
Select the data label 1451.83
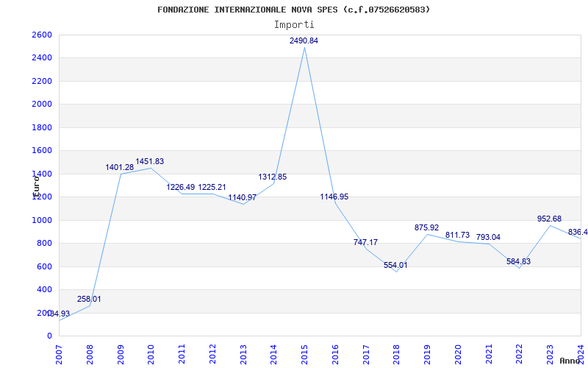(150, 161)
